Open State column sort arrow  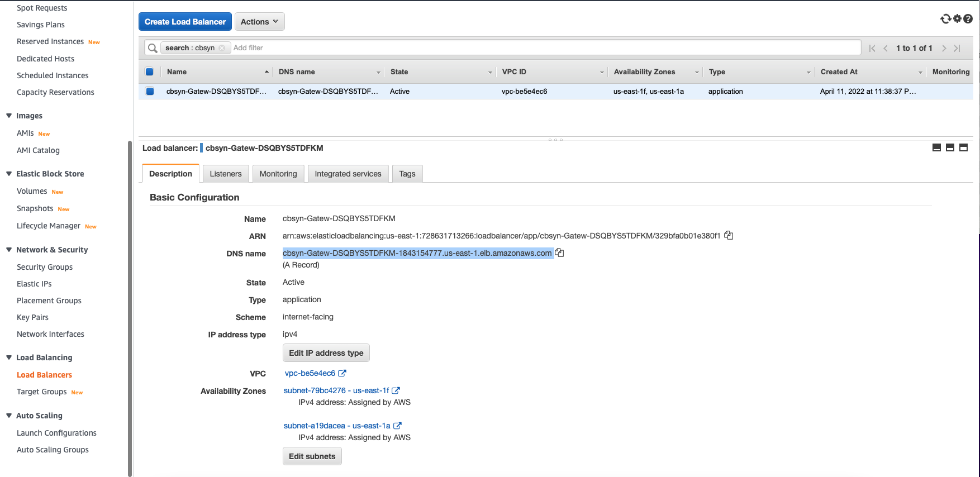click(490, 73)
